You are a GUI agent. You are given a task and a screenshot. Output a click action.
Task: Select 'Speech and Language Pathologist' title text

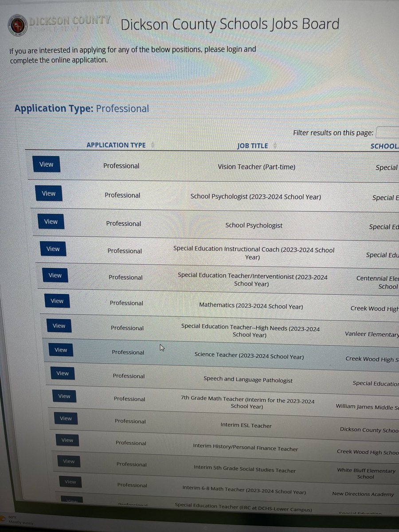point(248,380)
